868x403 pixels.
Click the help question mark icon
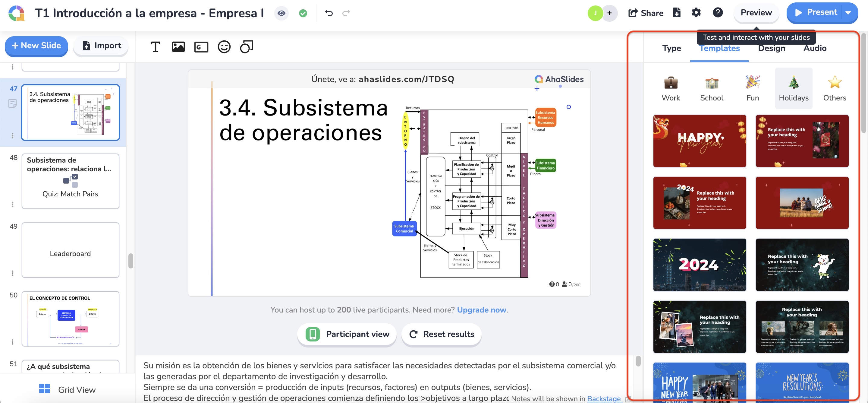click(718, 13)
